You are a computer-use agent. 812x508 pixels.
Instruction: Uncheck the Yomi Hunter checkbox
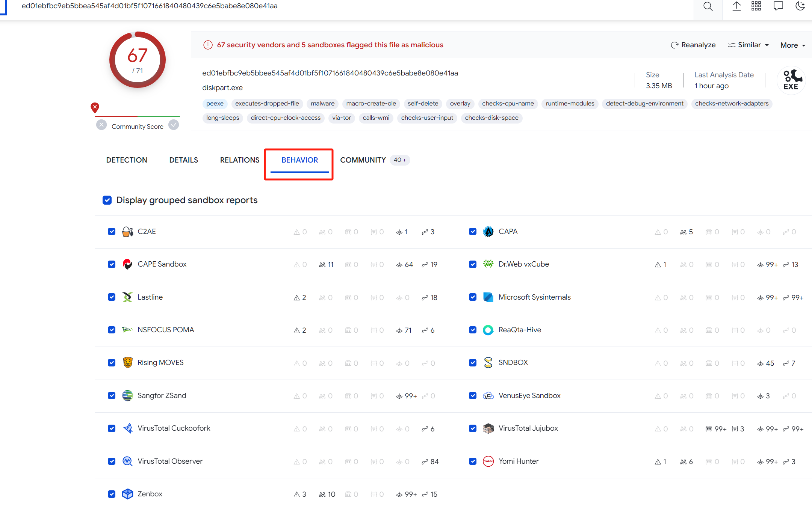tap(473, 461)
